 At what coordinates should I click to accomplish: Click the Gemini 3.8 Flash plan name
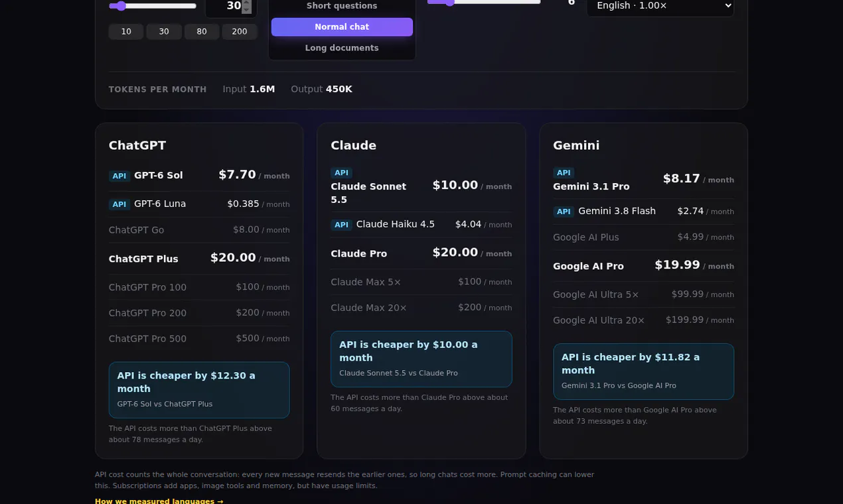[617, 212]
